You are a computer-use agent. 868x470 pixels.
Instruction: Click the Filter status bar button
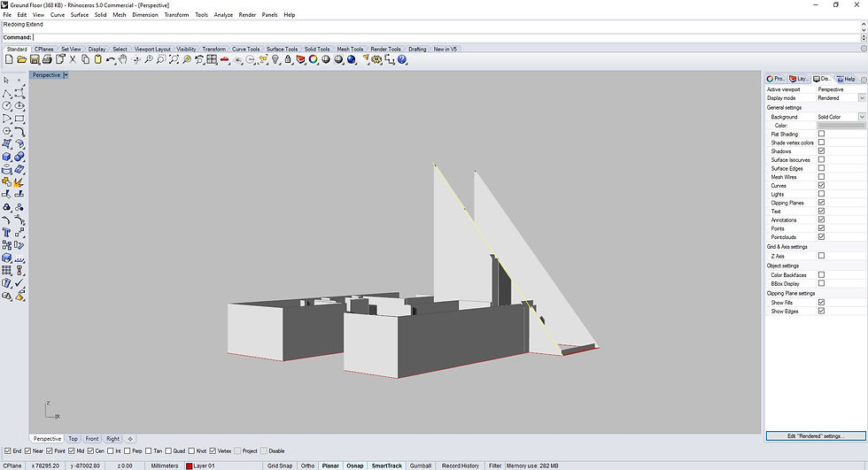pos(495,466)
